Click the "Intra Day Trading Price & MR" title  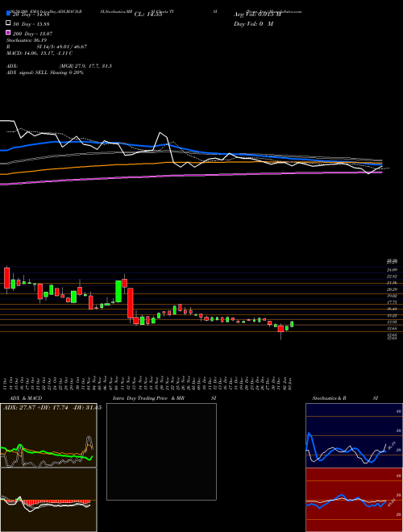pyautogui.click(x=148, y=398)
